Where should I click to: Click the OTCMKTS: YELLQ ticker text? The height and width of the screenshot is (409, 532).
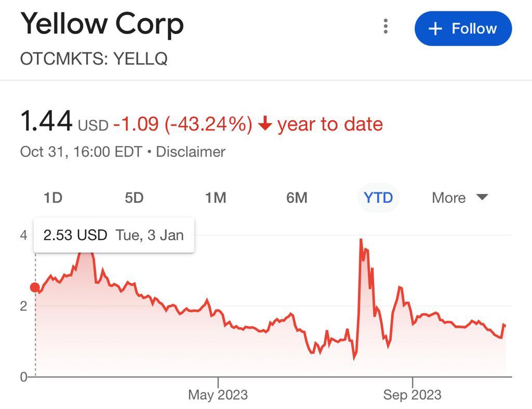click(94, 59)
